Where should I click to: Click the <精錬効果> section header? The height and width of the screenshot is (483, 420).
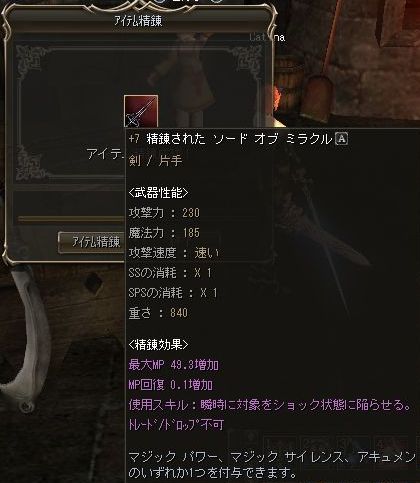158,345
